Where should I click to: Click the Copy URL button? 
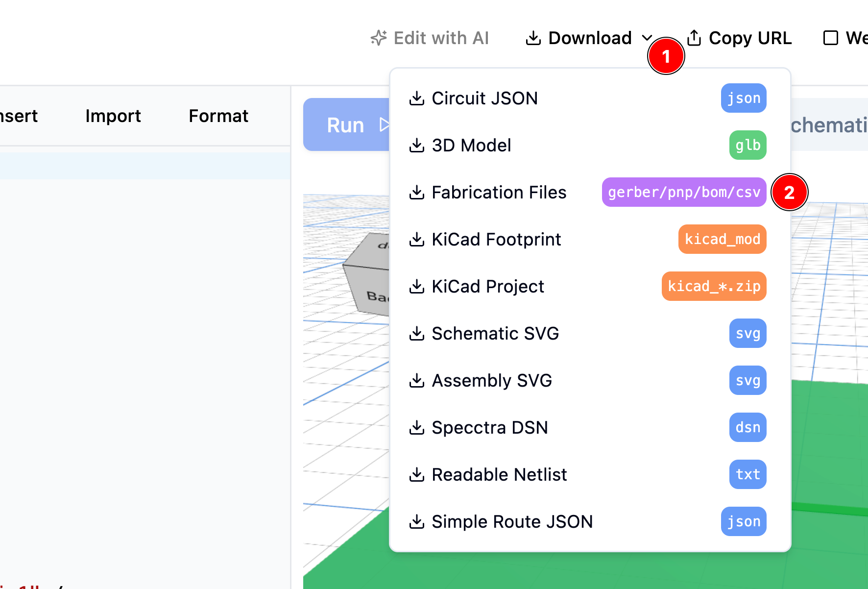point(750,38)
